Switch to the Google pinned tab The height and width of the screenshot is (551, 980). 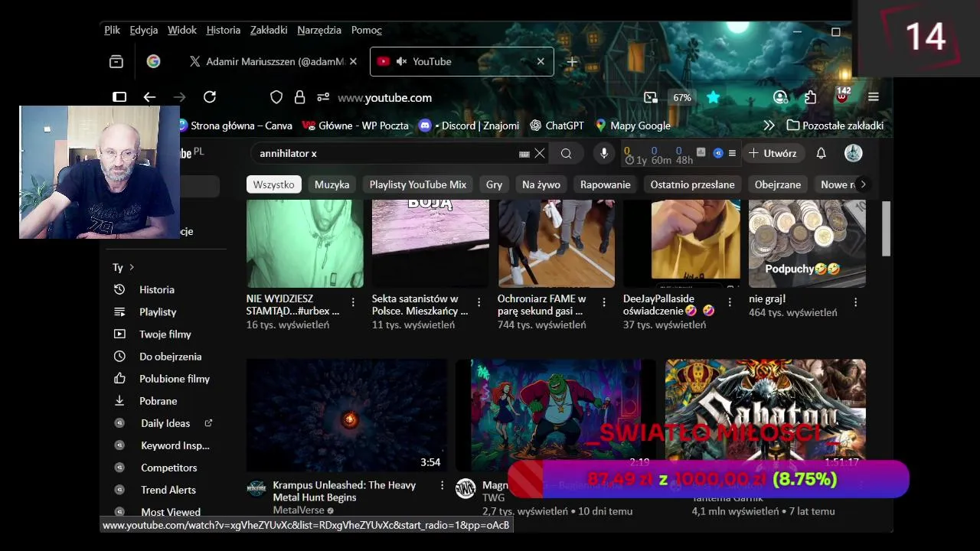[154, 61]
